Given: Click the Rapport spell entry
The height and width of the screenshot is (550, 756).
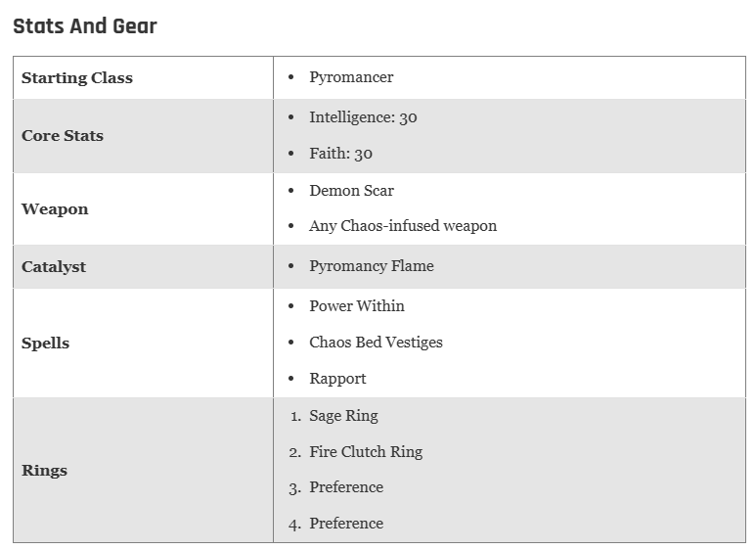Looking at the screenshot, I should click(x=337, y=379).
